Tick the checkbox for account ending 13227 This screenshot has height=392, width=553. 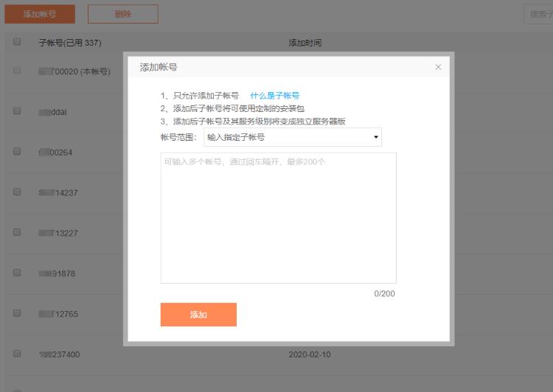coord(16,232)
